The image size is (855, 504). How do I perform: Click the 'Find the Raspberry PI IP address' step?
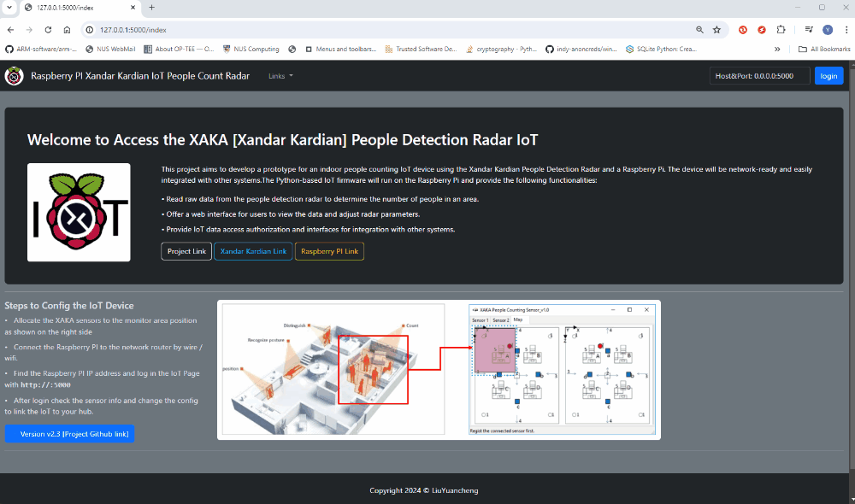[102, 378]
